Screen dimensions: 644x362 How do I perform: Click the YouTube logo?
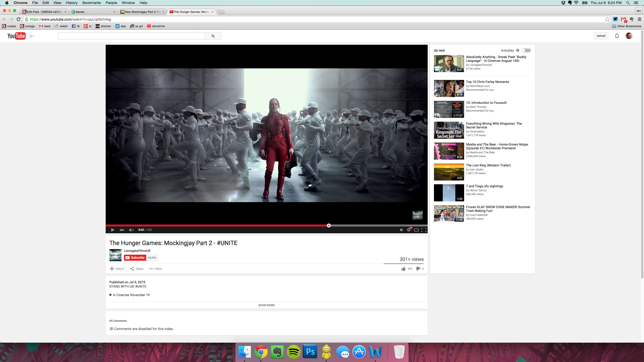[16, 36]
